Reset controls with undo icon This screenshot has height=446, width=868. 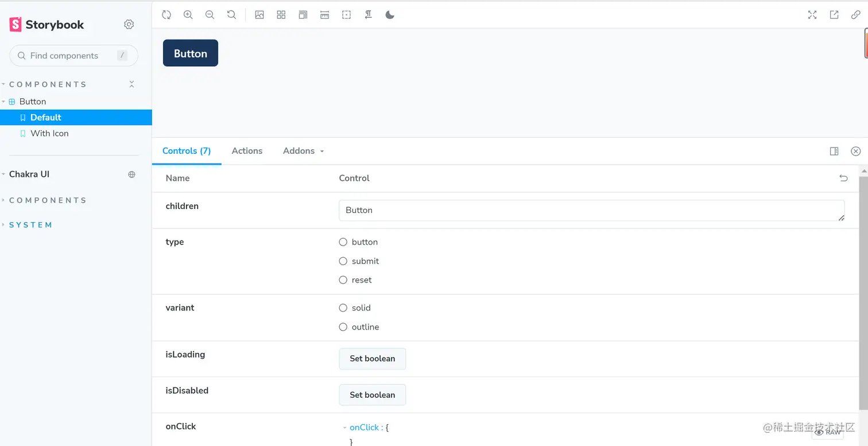pos(843,178)
